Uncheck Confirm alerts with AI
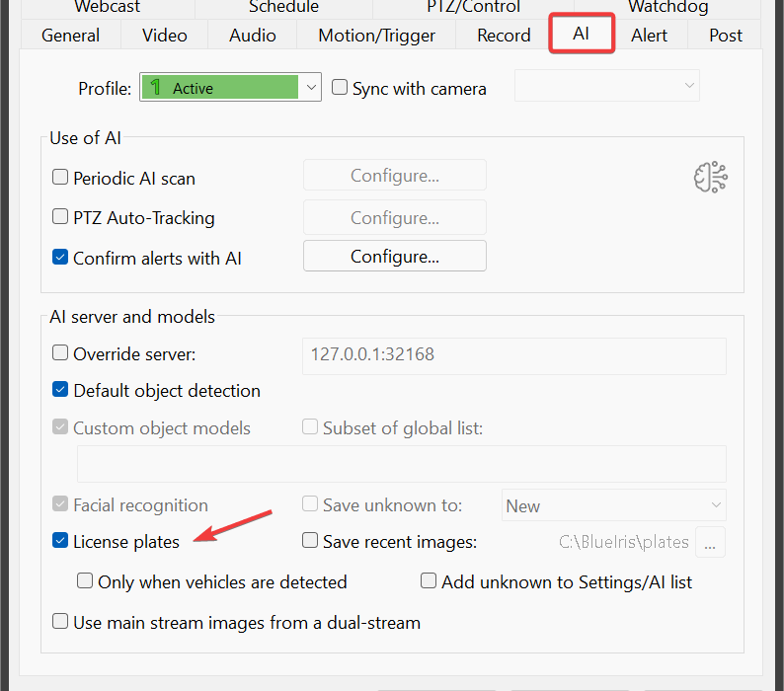The image size is (784, 691). coord(61,259)
